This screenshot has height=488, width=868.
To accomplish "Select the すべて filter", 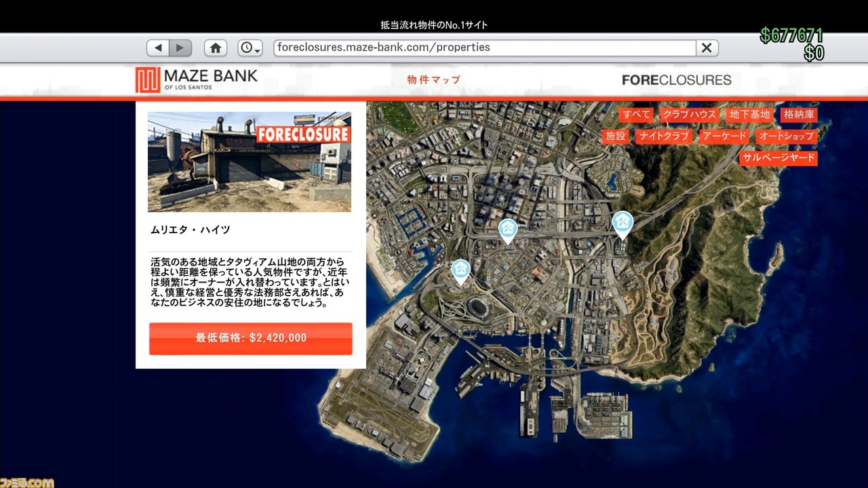I will (636, 115).
